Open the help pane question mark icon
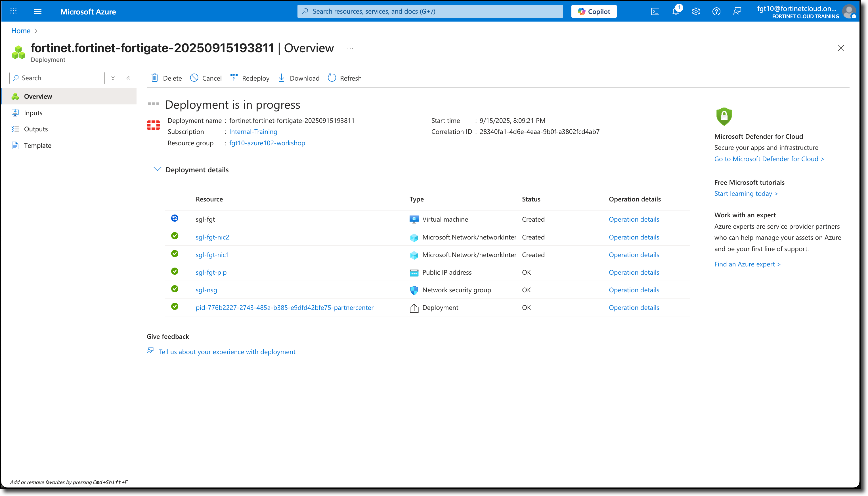 tap(716, 11)
